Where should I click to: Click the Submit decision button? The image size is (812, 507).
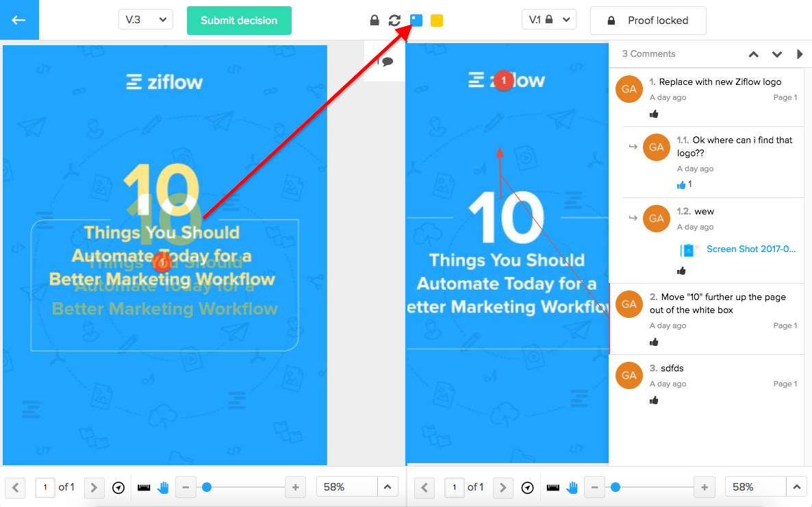(x=239, y=21)
